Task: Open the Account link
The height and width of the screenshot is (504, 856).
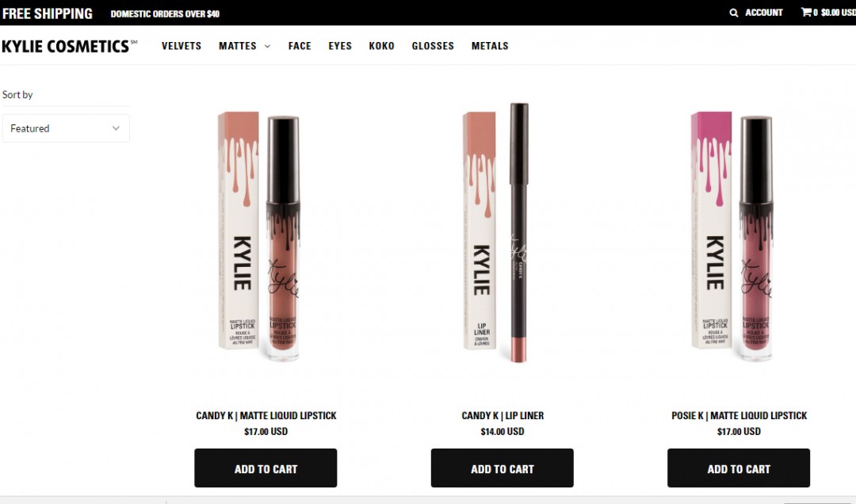Action: click(x=764, y=13)
